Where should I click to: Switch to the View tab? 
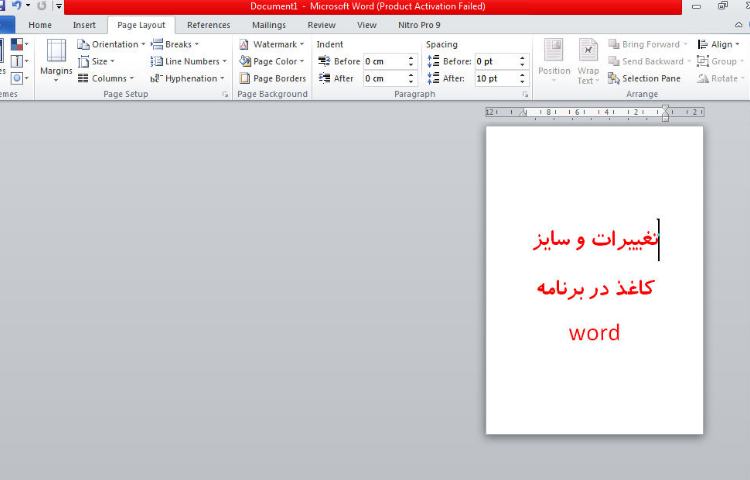[366, 25]
